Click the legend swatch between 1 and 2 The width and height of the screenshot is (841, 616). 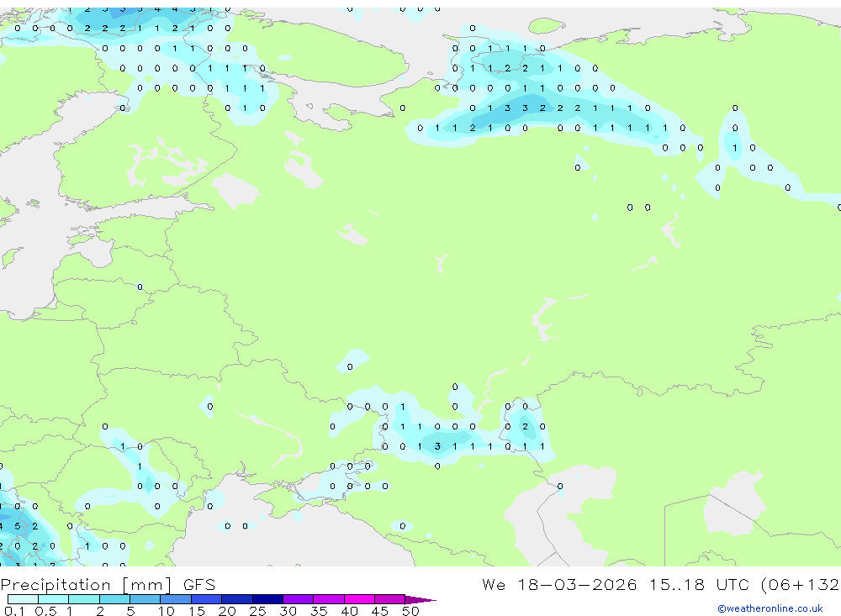coord(83,599)
